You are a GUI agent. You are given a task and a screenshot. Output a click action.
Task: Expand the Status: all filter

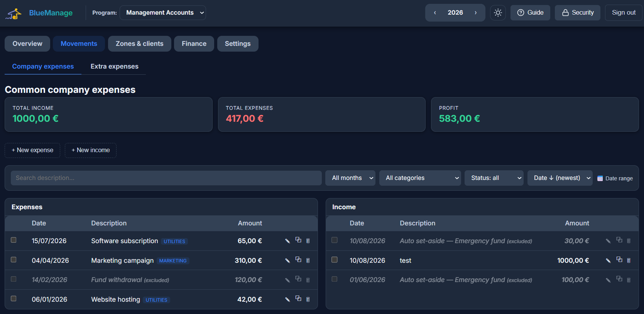coord(494,178)
